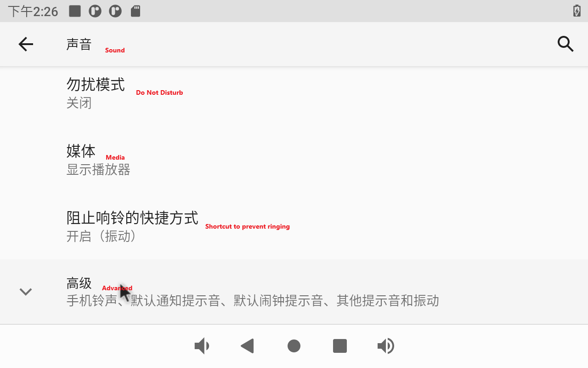Click the 下午2:26 clock in status bar
This screenshot has height=368, width=588.
33,11
